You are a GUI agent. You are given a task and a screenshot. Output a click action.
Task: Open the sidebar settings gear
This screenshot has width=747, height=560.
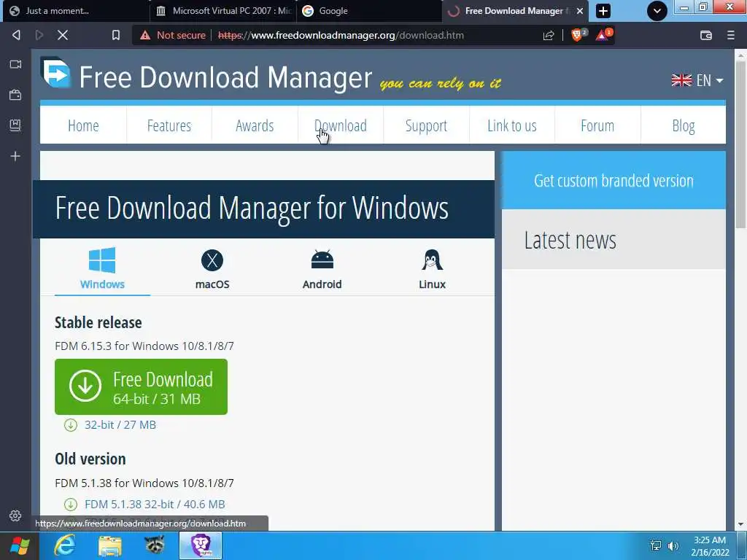15,516
